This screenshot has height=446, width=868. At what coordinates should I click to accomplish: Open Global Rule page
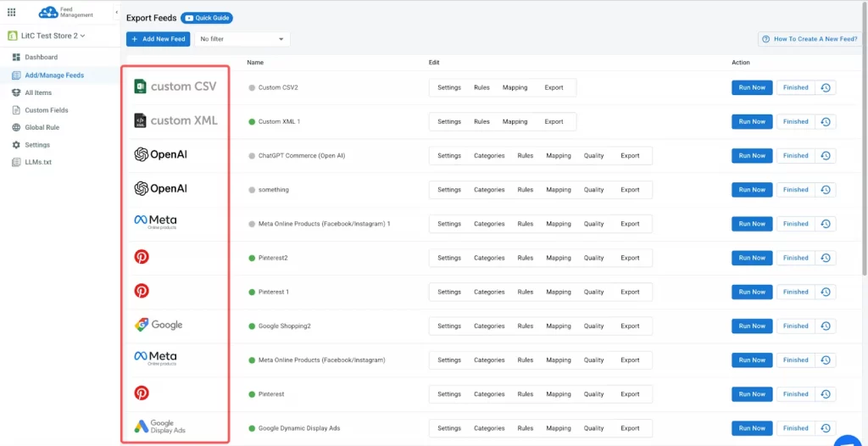click(42, 127)
